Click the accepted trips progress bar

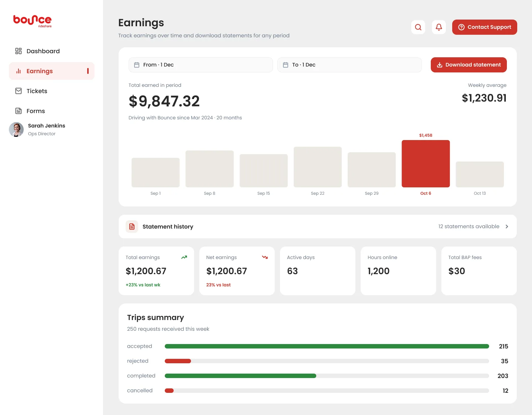pyautogui.click(x=327, y=346)
